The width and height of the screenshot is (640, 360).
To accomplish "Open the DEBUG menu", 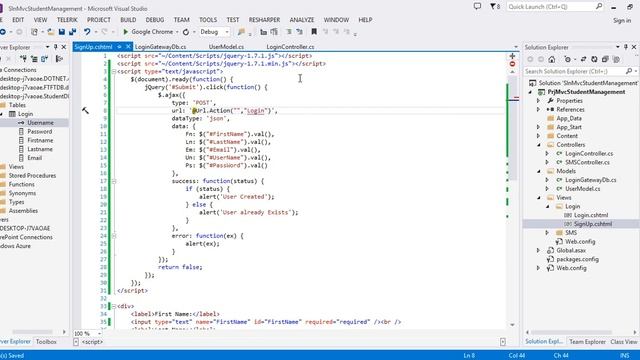I will point(155,20).
